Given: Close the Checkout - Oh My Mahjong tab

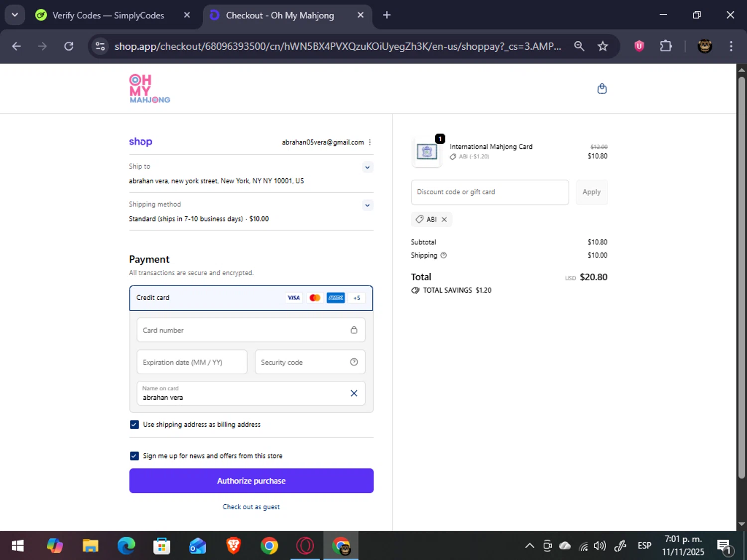Looking at the screenshot, I should click(x=361, y=15).
